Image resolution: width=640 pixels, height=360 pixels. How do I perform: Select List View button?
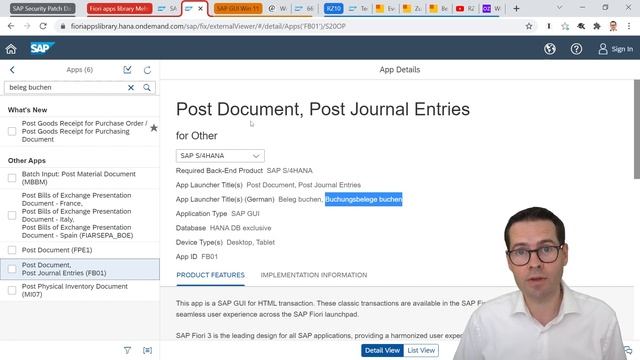coord(421,350)
